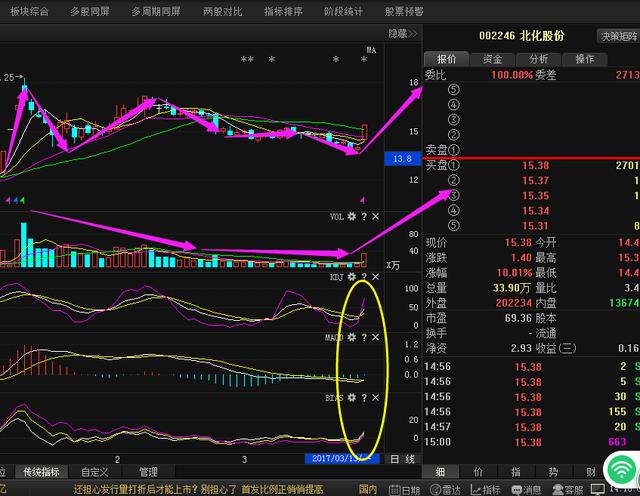Close the VOL indicator panel
Viewport: 640px width, 496px height.
point(376,217)
